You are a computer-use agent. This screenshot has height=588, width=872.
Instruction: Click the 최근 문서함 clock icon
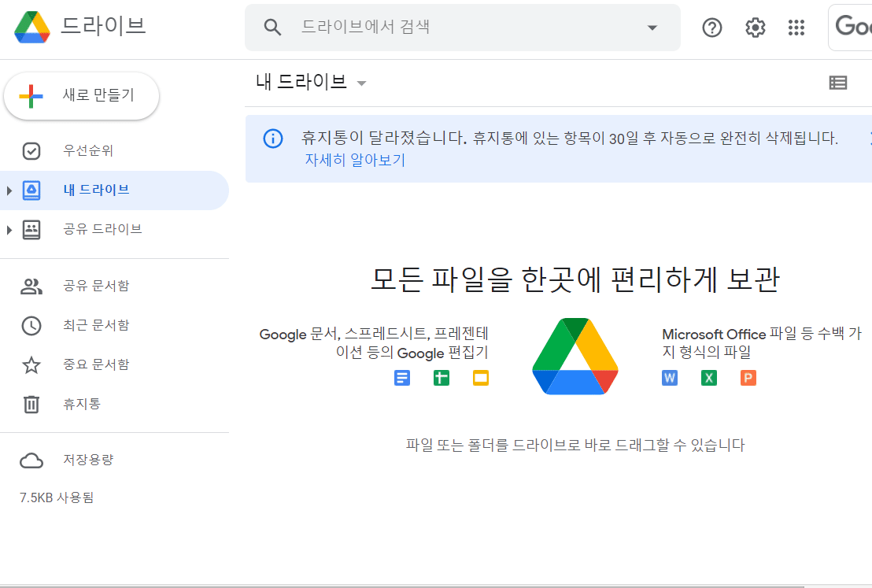pyautogui.click(x=31, y=326)
